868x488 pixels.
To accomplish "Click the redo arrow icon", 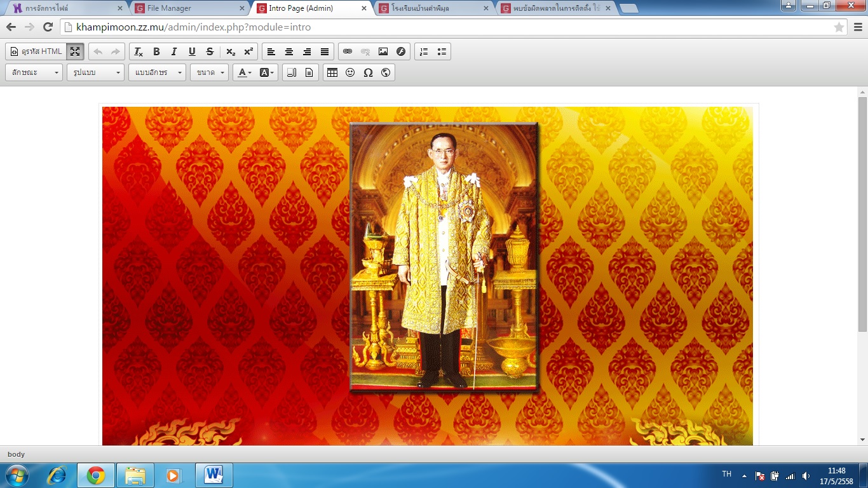I will click(x=115, y=51).
